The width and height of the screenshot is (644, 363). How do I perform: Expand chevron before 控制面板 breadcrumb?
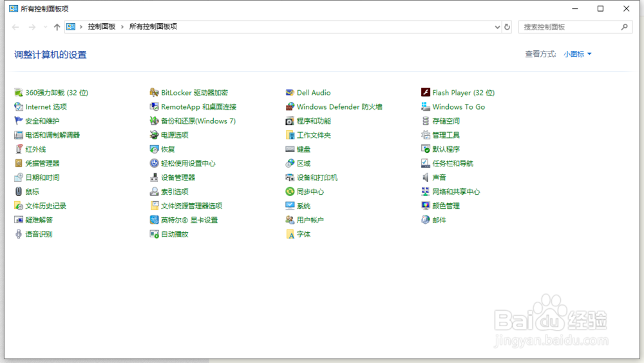tap(81, 26)
